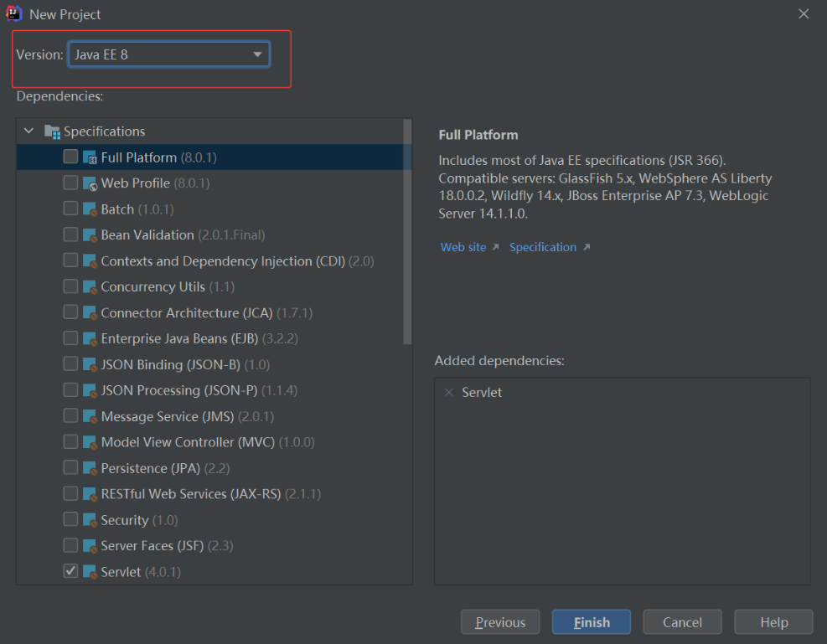The height and width of the screenshot is (644, 827).
Task: Click the Server Faces spec icon
Action: (90, 545)
